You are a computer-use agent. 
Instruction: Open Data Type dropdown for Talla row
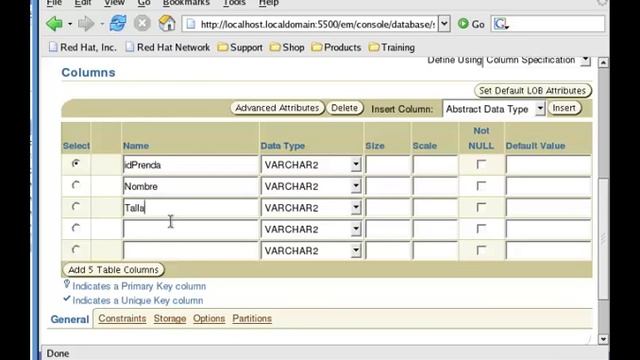[356, 207]
